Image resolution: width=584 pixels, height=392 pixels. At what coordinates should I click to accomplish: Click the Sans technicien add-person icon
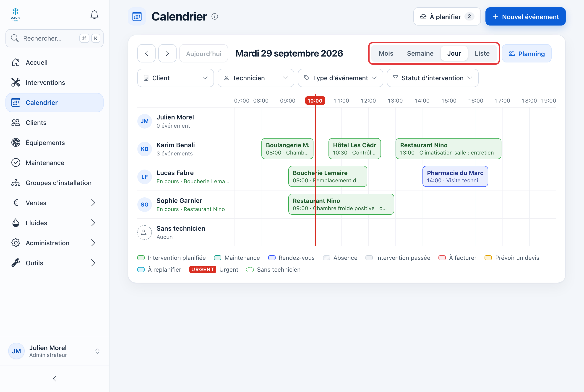(x=145, y=232)
